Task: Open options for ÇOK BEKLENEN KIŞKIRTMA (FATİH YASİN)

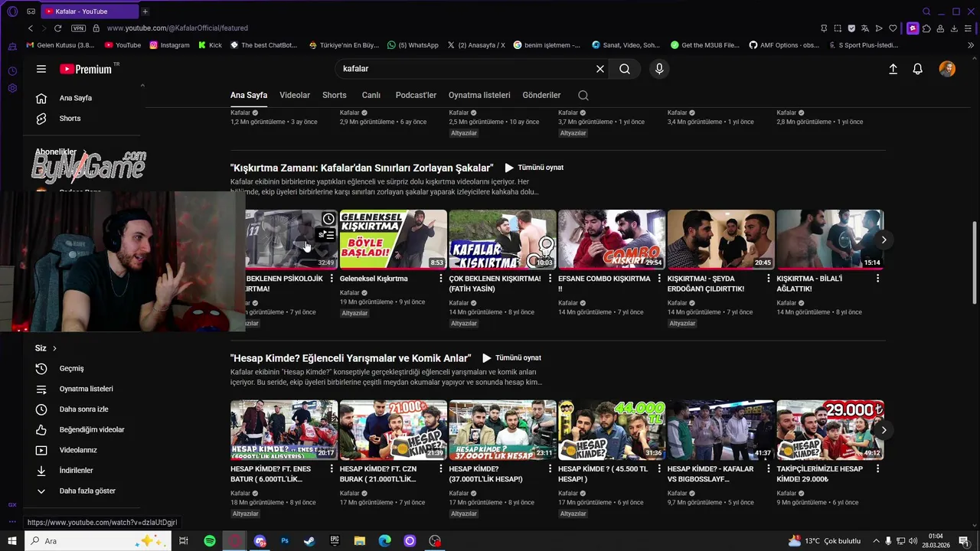Action: point(550,279)
